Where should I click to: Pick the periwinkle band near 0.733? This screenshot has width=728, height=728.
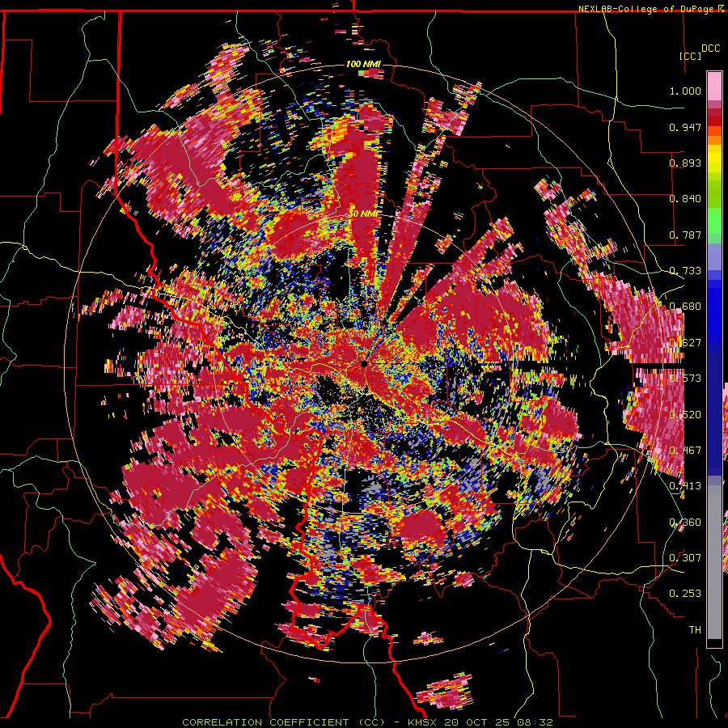[714, 256]
